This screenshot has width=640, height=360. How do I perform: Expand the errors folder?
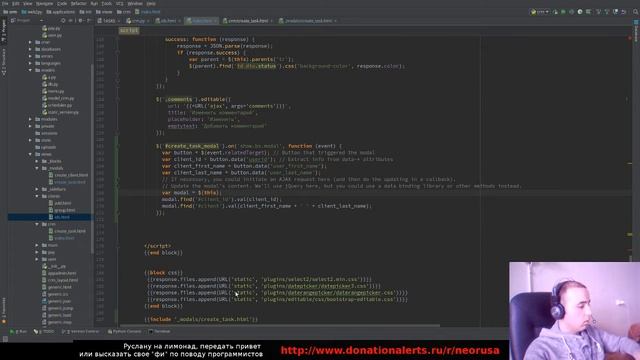[30, 56]
